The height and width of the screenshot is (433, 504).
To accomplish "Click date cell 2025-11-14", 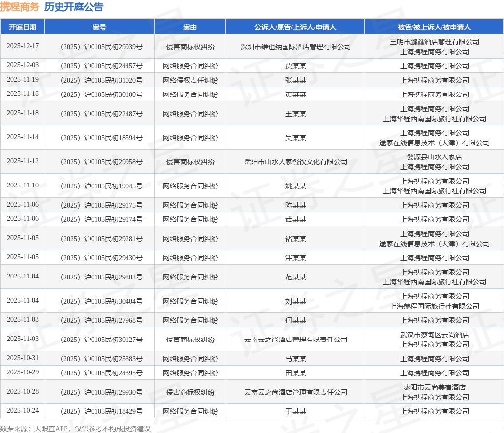I will pyautogui.click(x=23, y=137).
